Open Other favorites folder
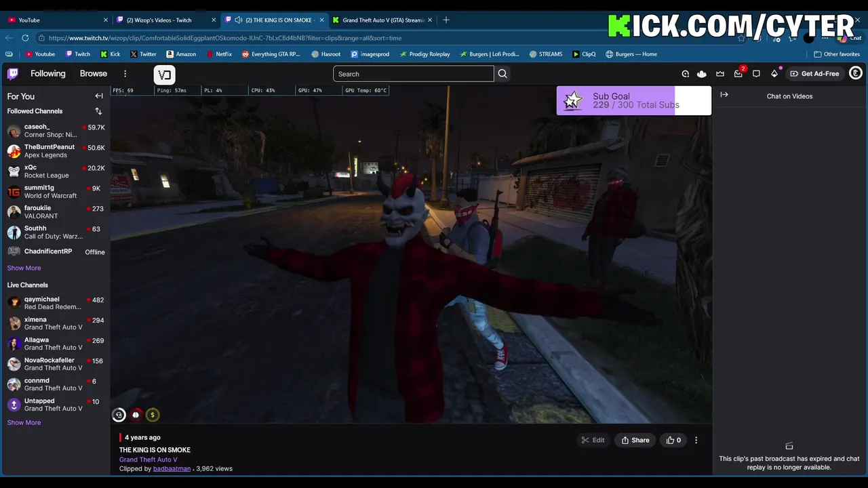 [x=837, y=54]
